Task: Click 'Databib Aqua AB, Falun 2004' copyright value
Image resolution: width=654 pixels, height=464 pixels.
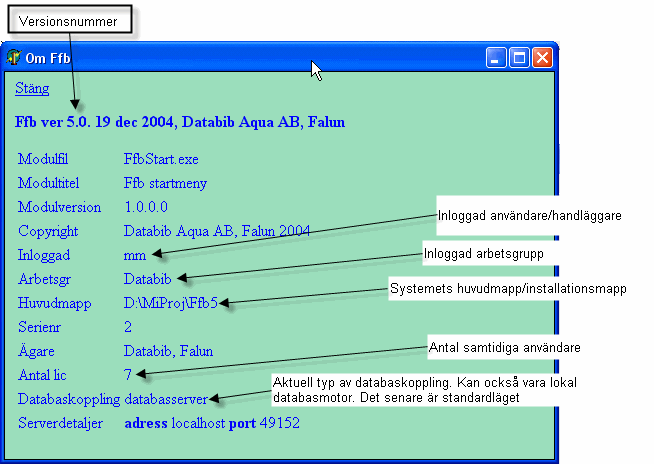Action: click(x=217, y=231)
